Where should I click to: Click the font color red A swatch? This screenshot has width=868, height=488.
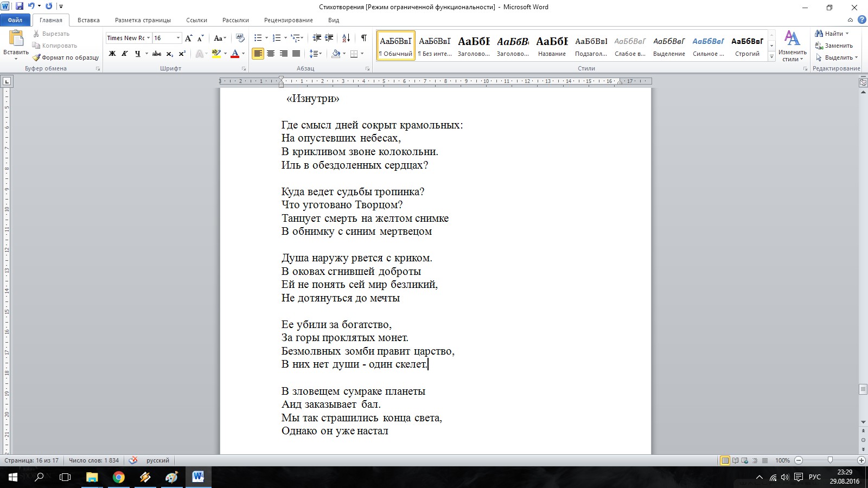click(235, 54)
